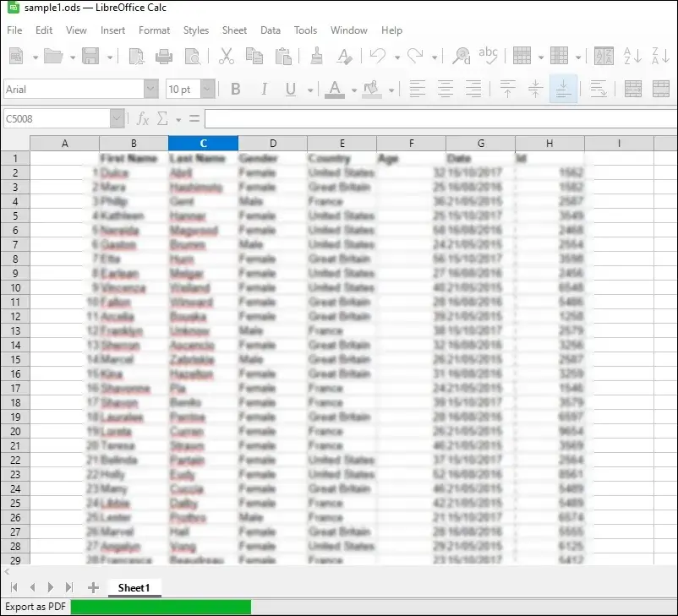Click Sort Ascending icon
Screen dimensions: 678x616
click(632, 57)
